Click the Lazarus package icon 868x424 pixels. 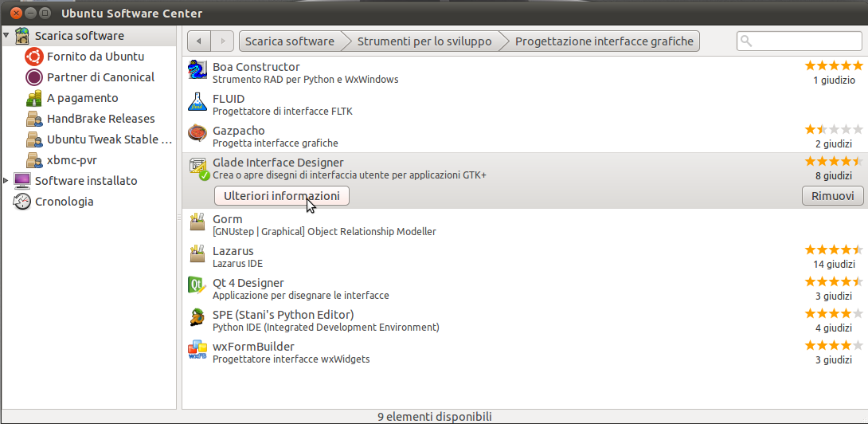click(197, 254)
